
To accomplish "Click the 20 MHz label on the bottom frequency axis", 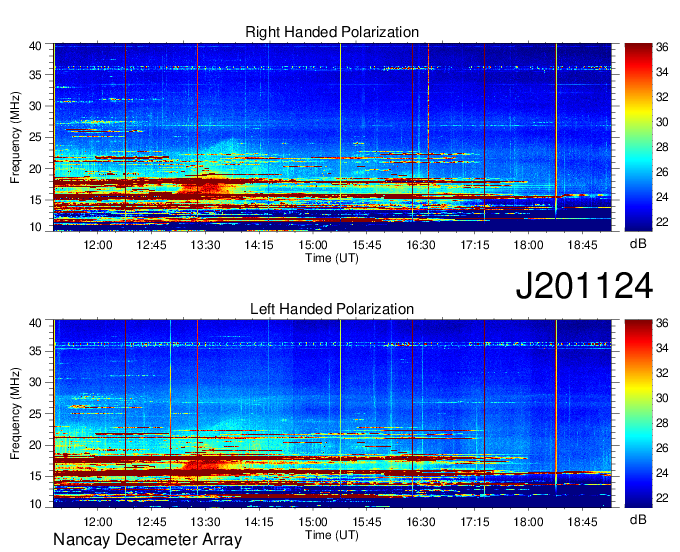I will 35,445.
